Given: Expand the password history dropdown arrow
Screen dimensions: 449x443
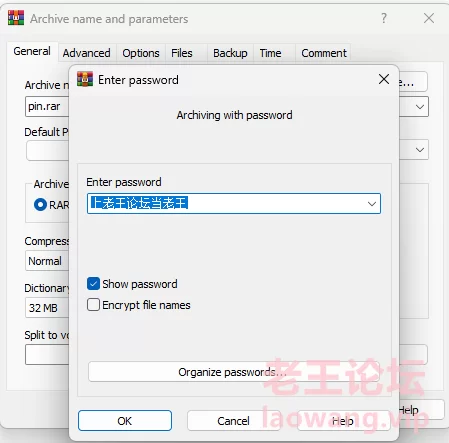Looking at the screenshot, I should point(372,204).
